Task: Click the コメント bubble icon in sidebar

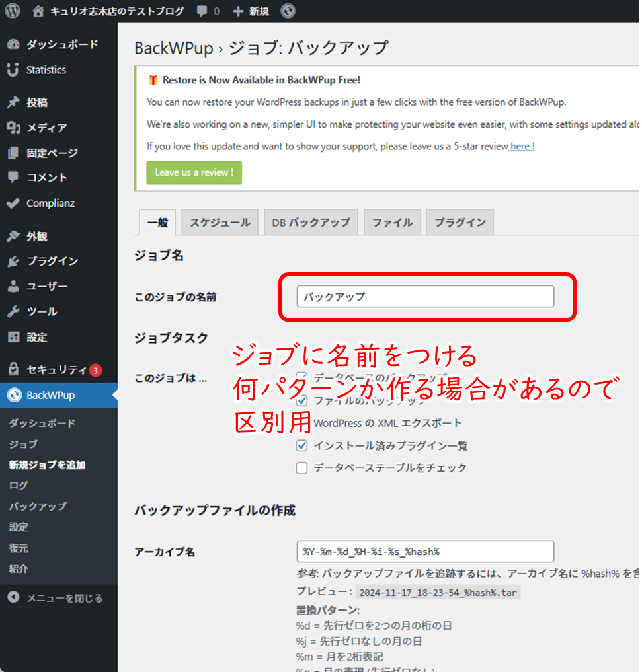Action: coord(14,178)
